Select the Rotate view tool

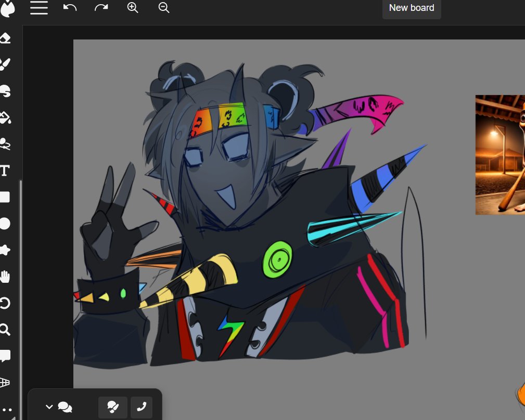(5, 303)
